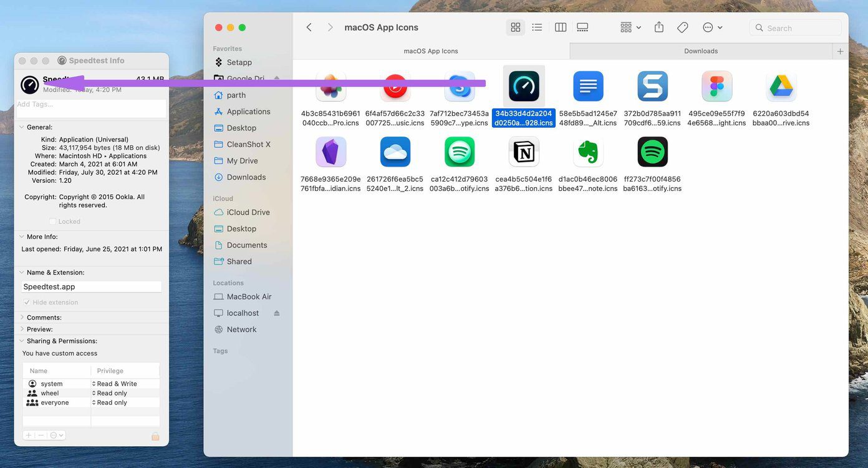Select column view icon in toolbar
The image size is (868, 468).
[x=561, y=27]
